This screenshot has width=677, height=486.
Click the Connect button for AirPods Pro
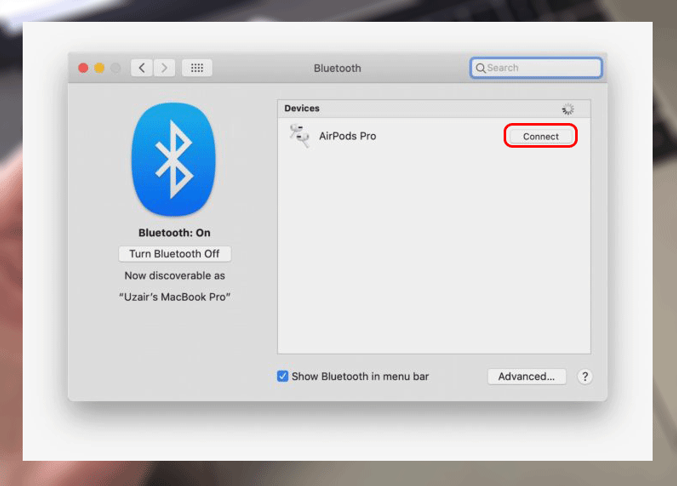541,136
